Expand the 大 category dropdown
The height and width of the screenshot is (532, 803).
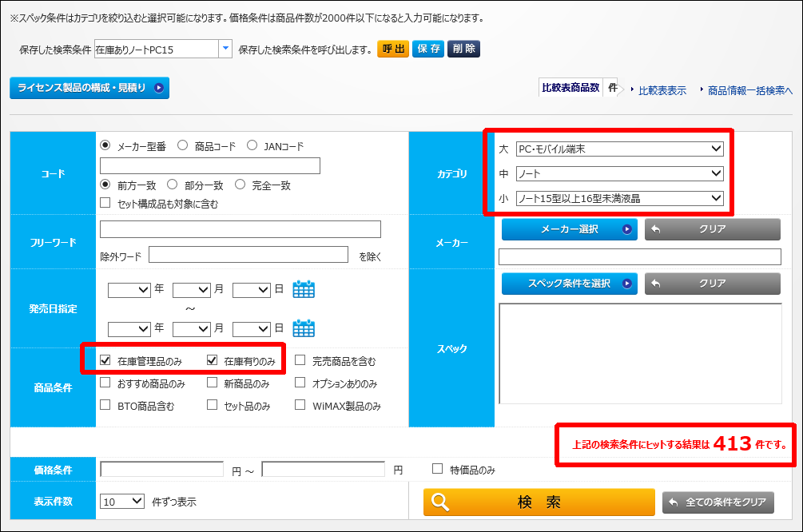pos(619,149)
